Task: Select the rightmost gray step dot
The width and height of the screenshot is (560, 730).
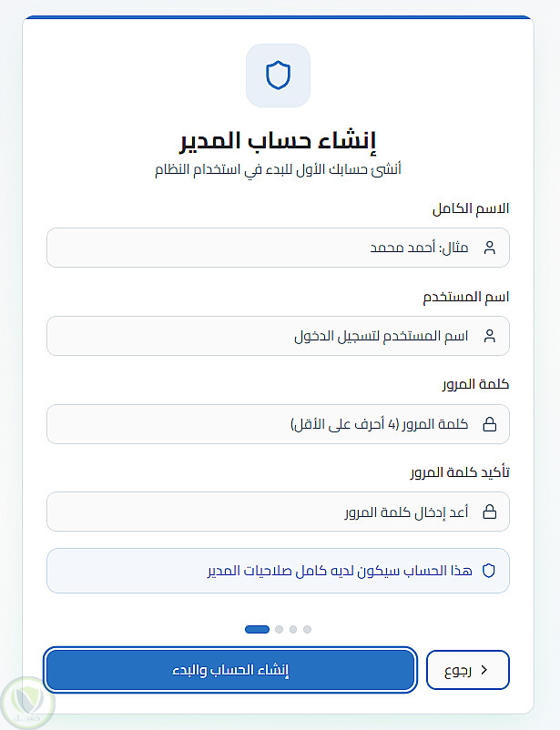Action: click(308, 629)
